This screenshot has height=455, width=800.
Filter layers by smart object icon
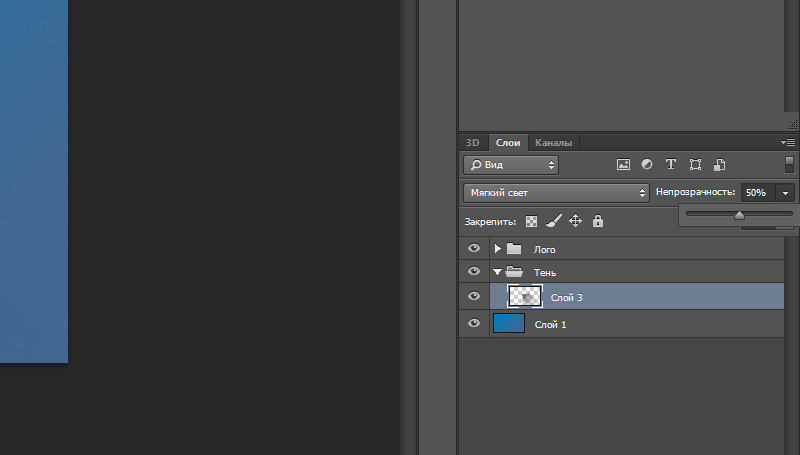pos(719,165)
